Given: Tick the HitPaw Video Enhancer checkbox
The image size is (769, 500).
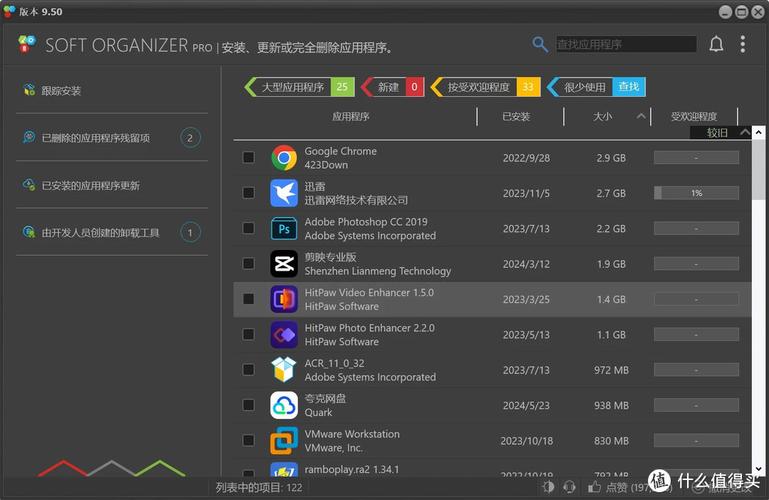Looking at the screenshot, I should coord(249,299).
